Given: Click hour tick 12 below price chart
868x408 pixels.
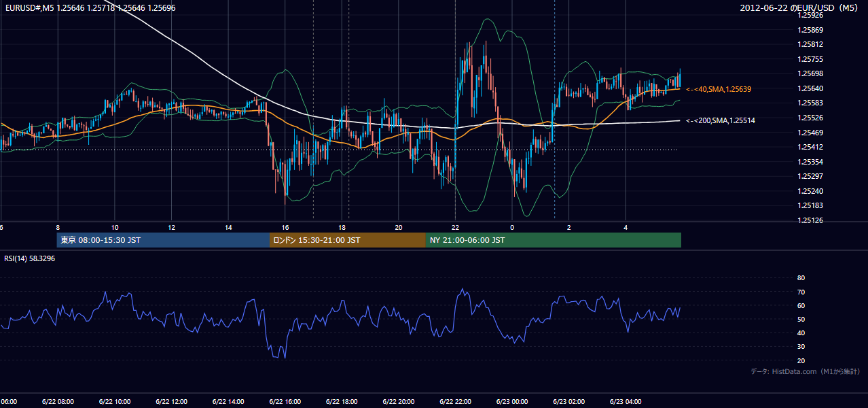Looking at the screenshot, I should click(x=171, y=227).
